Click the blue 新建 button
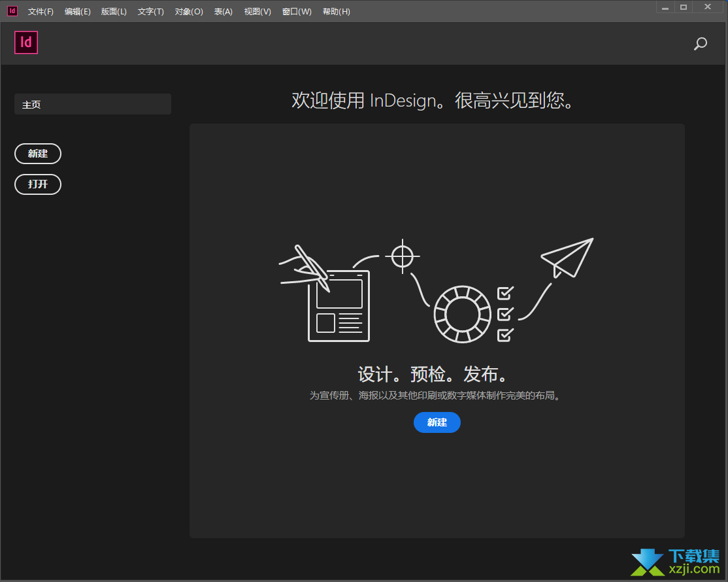This screenshot has height=582, width=728. (437, 422)
